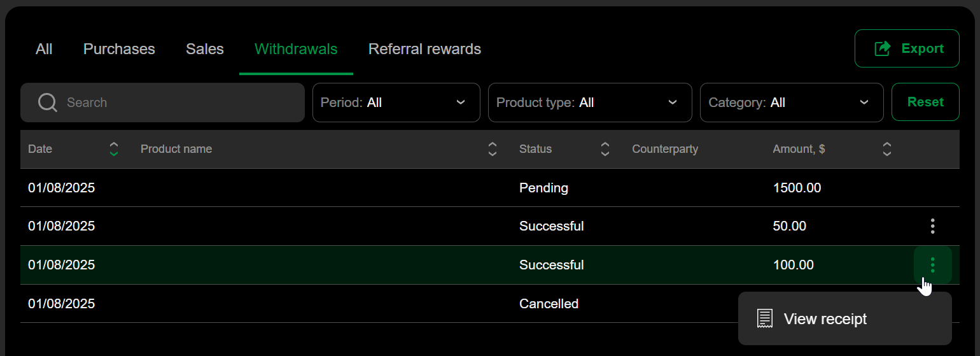Sort by Product name column arrows
Viewport: 980px width, 356px height.
492,149
